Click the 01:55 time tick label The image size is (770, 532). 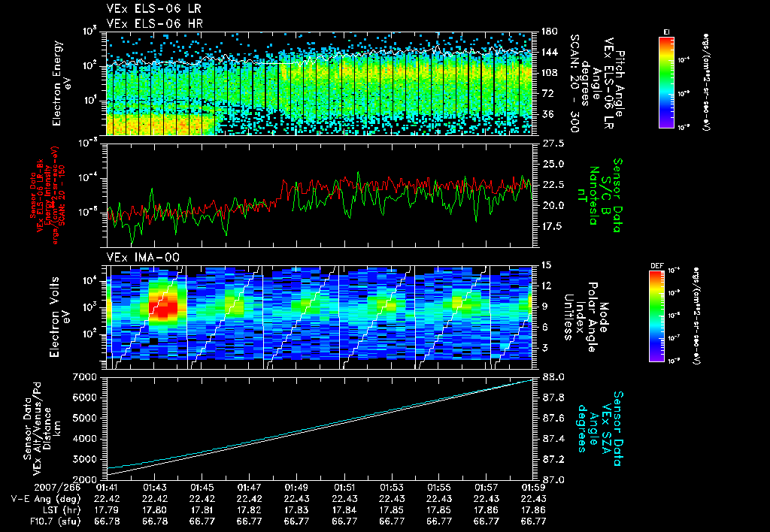(439, 488)
